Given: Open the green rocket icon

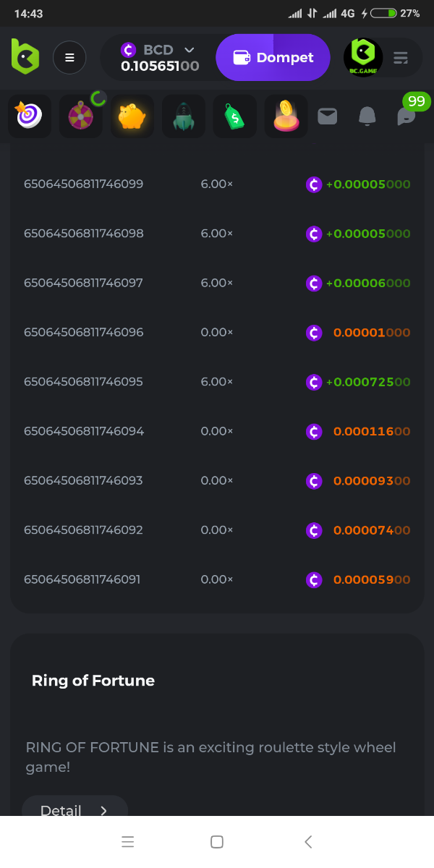Looking at the screenshot, I should coord(183,116).
